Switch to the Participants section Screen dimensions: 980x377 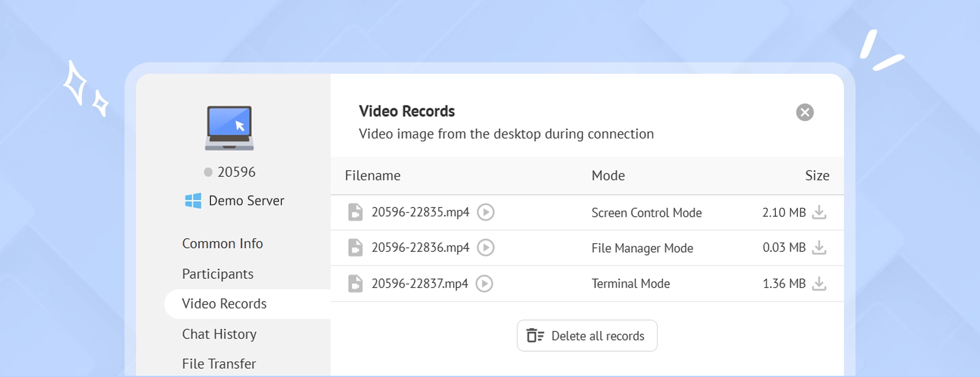pos(218,274)
